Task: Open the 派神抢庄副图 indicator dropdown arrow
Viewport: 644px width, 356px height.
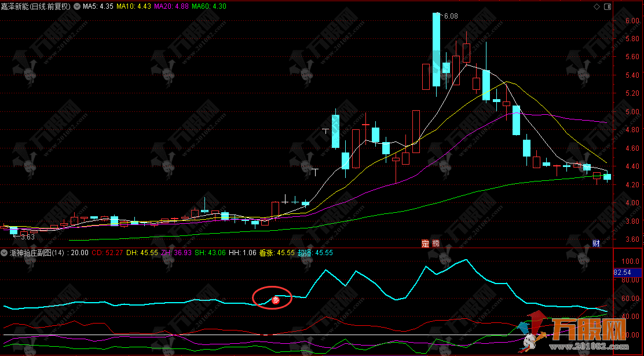Action: pyautogui.click(x=5, y=253)
